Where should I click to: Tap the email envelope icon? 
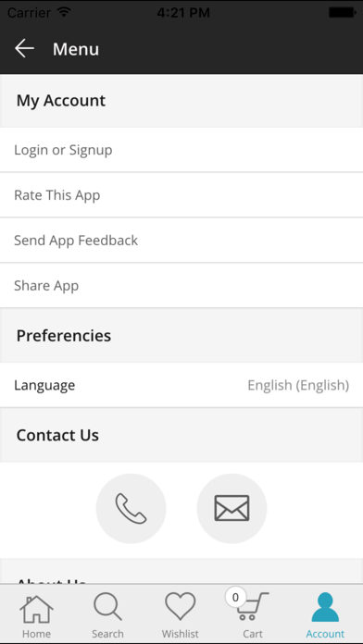click(x=232, y=509)
